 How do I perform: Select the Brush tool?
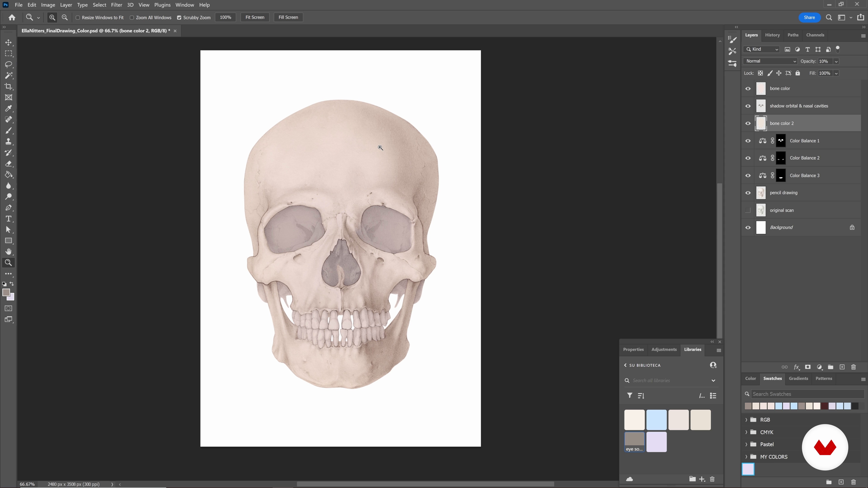point(8,130)
